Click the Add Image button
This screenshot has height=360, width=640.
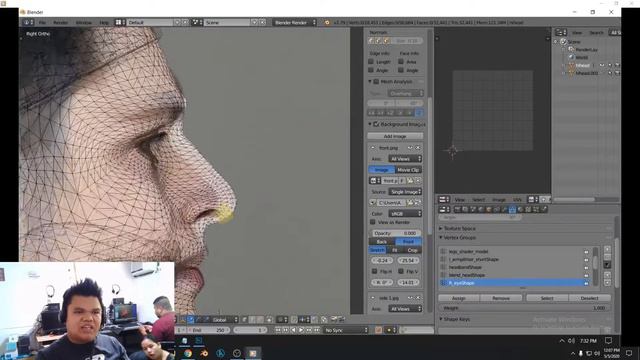coord(395,136)
